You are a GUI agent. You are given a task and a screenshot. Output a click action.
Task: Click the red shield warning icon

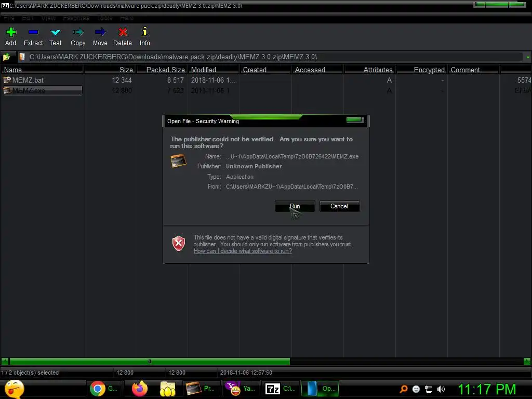click(x=179, y=243)
